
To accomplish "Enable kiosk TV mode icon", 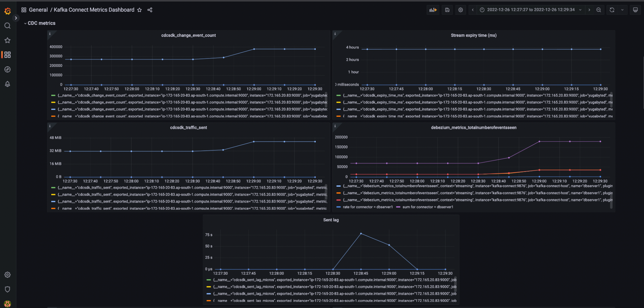I will 635,10.
